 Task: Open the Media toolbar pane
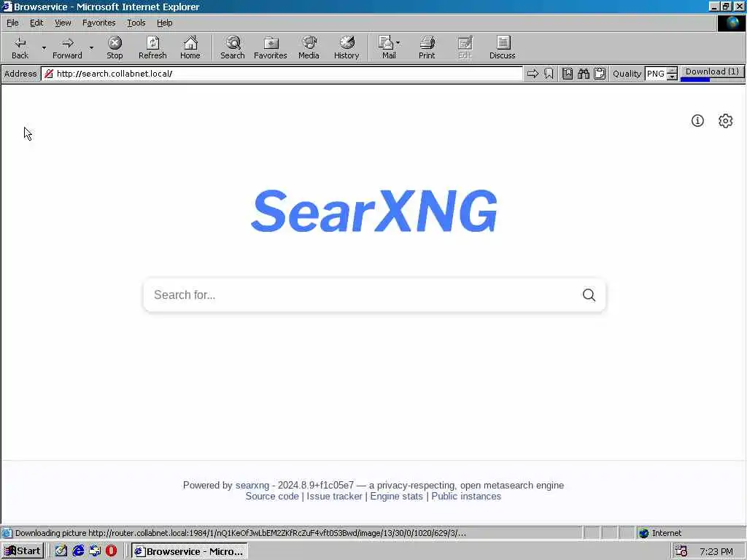309,47
